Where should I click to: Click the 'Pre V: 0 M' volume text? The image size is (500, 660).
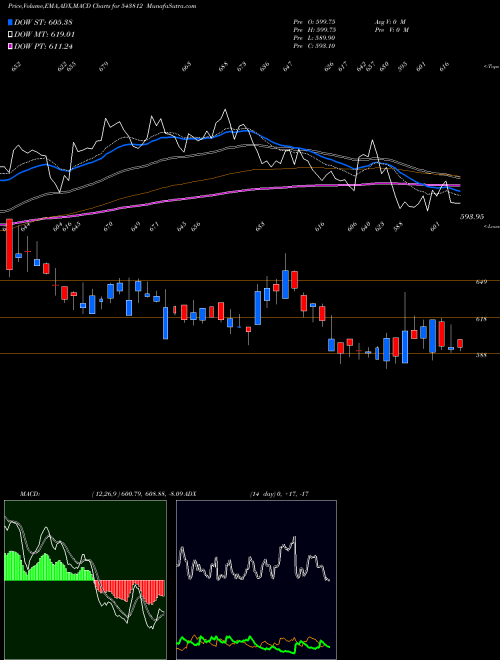392,30
